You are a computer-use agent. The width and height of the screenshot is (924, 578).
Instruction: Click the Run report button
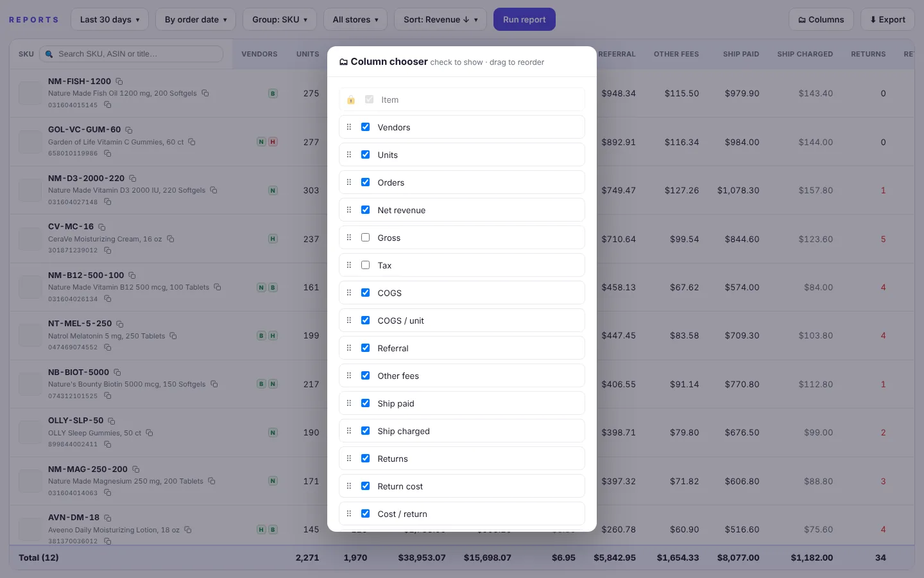point(524,19)
